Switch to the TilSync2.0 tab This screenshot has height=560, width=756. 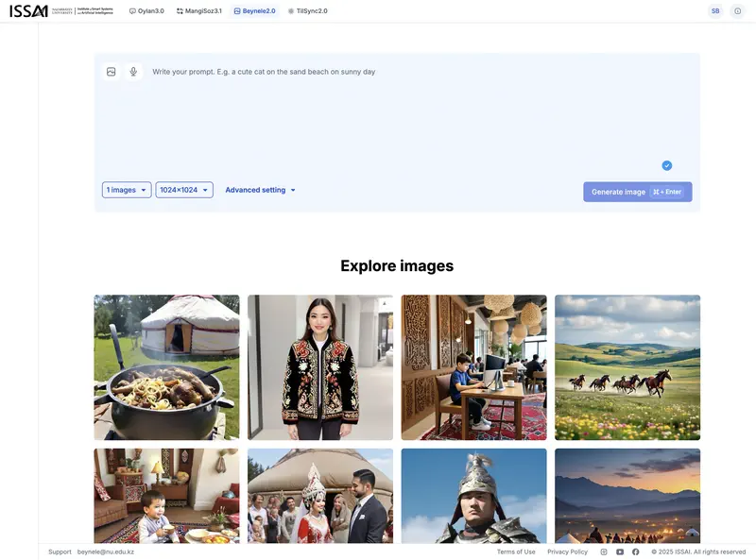(x=311, y=10)
